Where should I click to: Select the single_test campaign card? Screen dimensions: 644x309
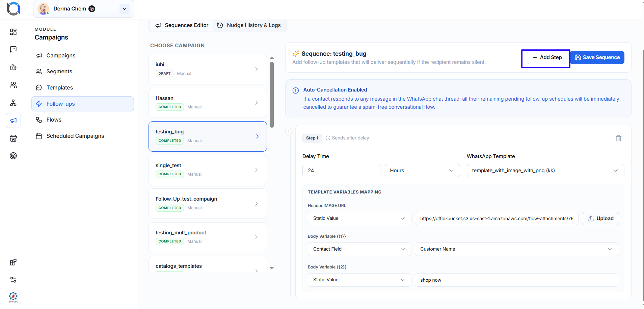click(x=208, y=170)
